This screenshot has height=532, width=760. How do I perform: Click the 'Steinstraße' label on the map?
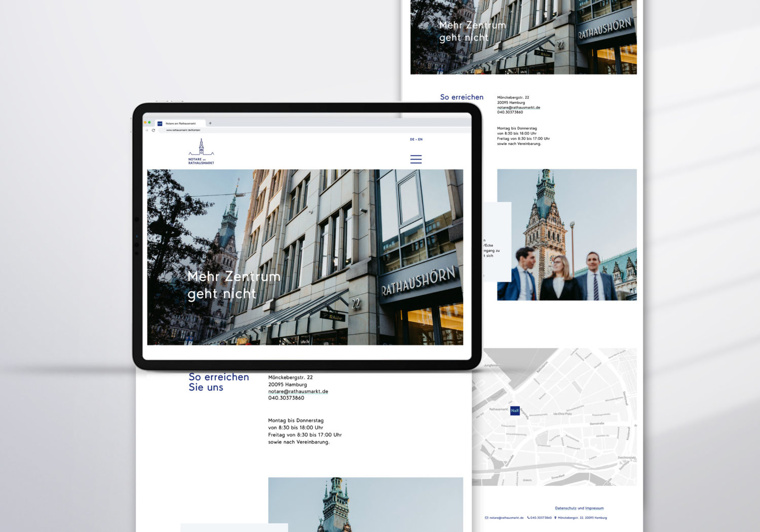tap(597, 424)
